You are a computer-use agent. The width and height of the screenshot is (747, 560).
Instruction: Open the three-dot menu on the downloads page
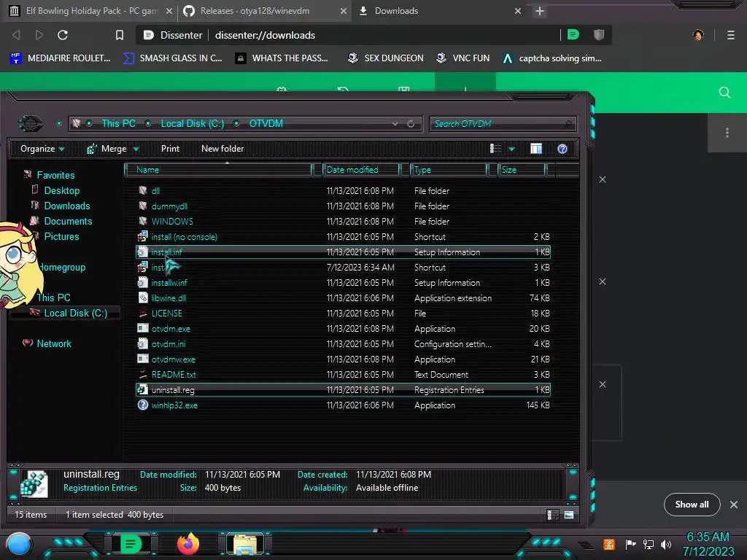pyautogui.click(x=727, y=133)
